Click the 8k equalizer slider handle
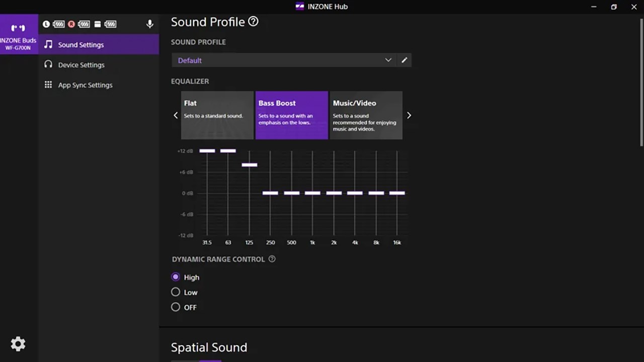The height and width of the screenshot is (362, 644). [x=376, y=193]
